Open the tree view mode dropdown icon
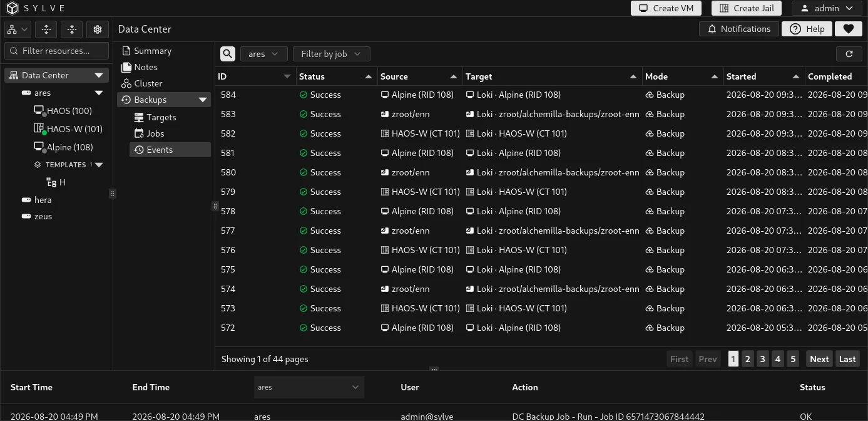868x421 pixels. (x=18, y=29)
